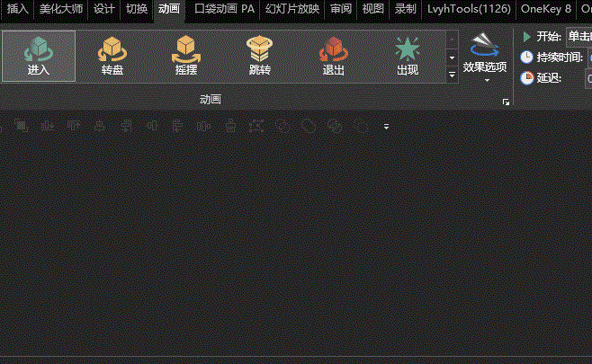
Task: Select the 进入 entrance animation
Action: 39,56
